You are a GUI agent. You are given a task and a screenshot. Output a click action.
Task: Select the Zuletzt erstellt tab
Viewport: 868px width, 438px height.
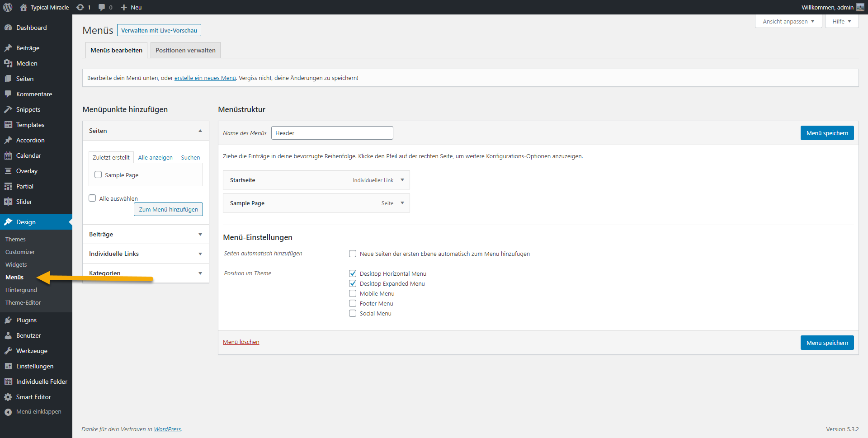tap(111, 157)
